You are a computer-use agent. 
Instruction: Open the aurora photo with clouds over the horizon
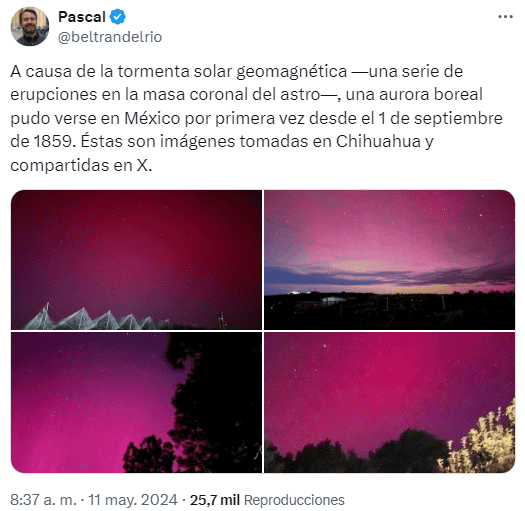point(389,260)
